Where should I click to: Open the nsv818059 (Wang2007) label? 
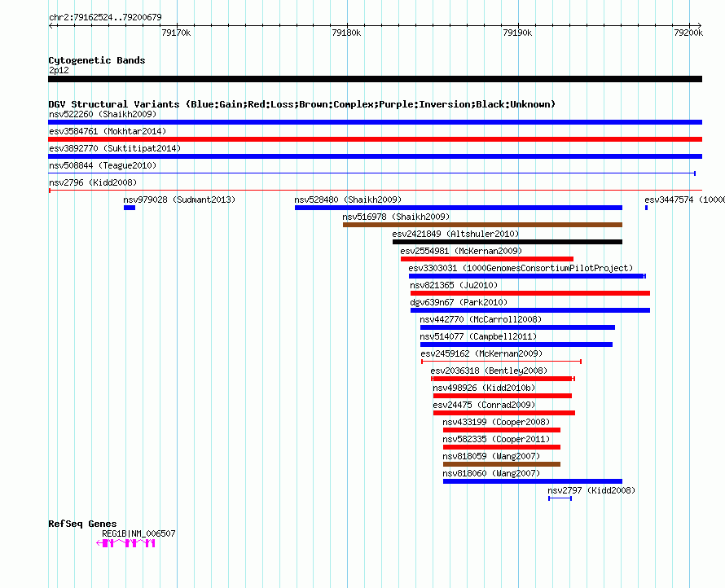click(x=491, y=456)
